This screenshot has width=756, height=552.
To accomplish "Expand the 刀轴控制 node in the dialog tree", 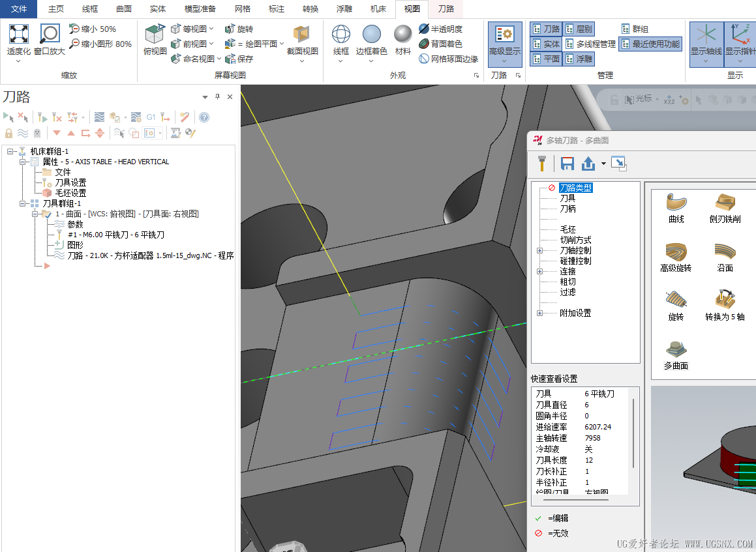I will tap(539, 250).
